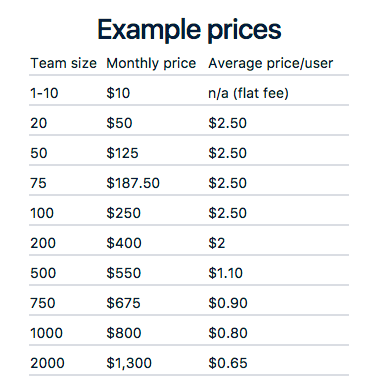The image size is (381, 384).
Task: Click the team size 100 cell
Action: point(42,213)
